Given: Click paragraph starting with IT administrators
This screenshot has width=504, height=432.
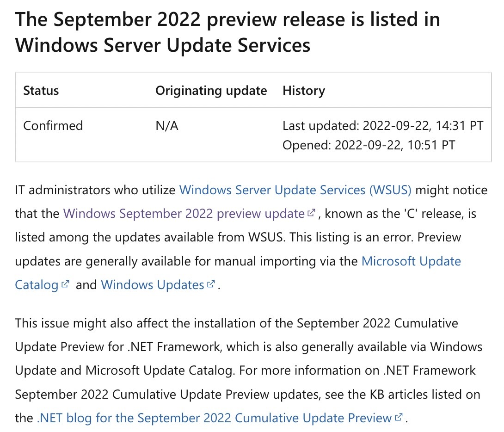Looking at the screenshot, I should [x=252, y=238].
